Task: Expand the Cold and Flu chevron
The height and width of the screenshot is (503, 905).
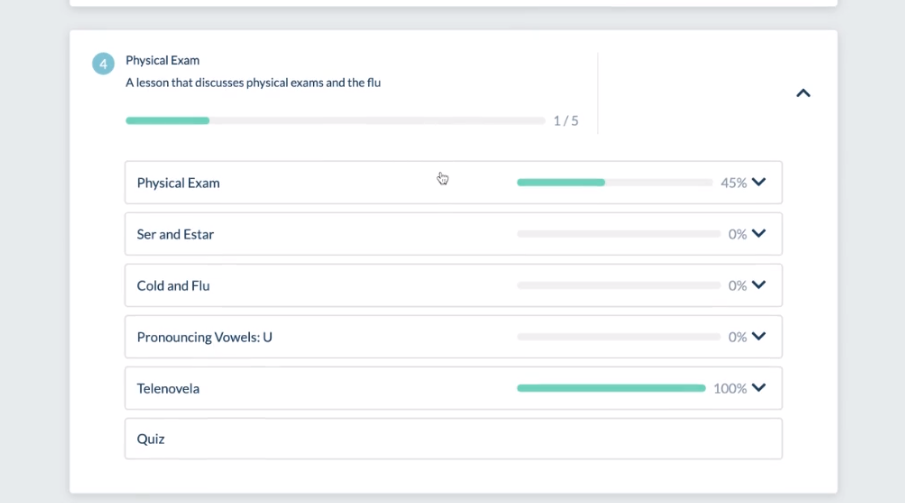Action: (x=759, y=285)
